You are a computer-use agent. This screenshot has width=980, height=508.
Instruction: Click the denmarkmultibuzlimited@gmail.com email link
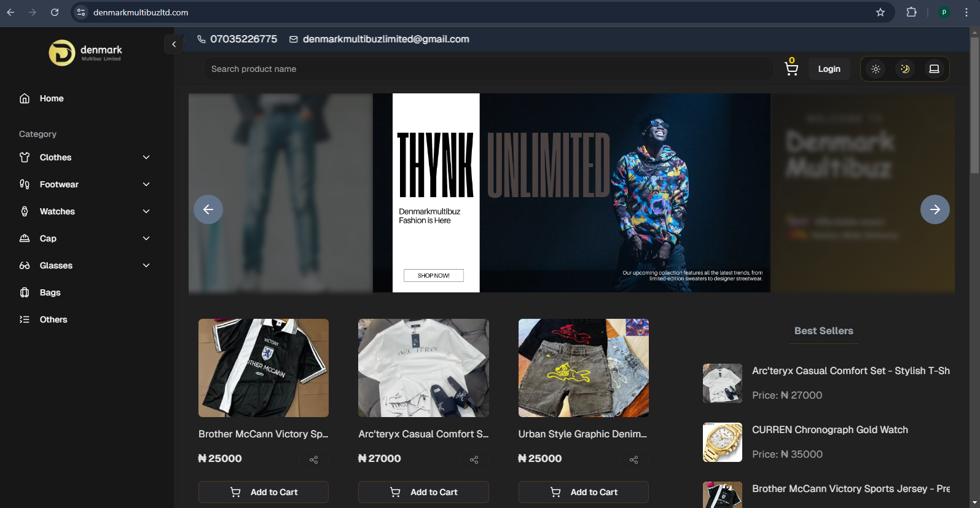[x=386, y=39]
